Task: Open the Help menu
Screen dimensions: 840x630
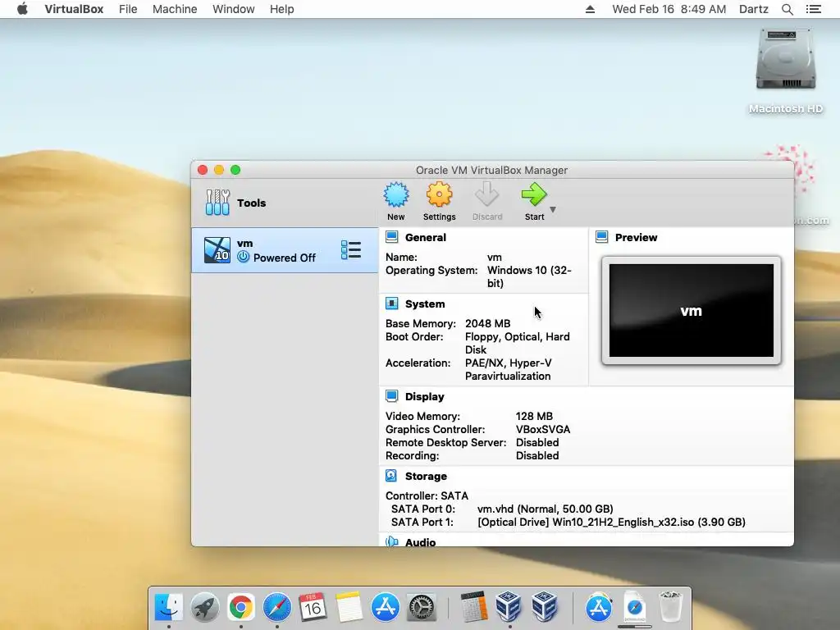Action: pos(282,9)
